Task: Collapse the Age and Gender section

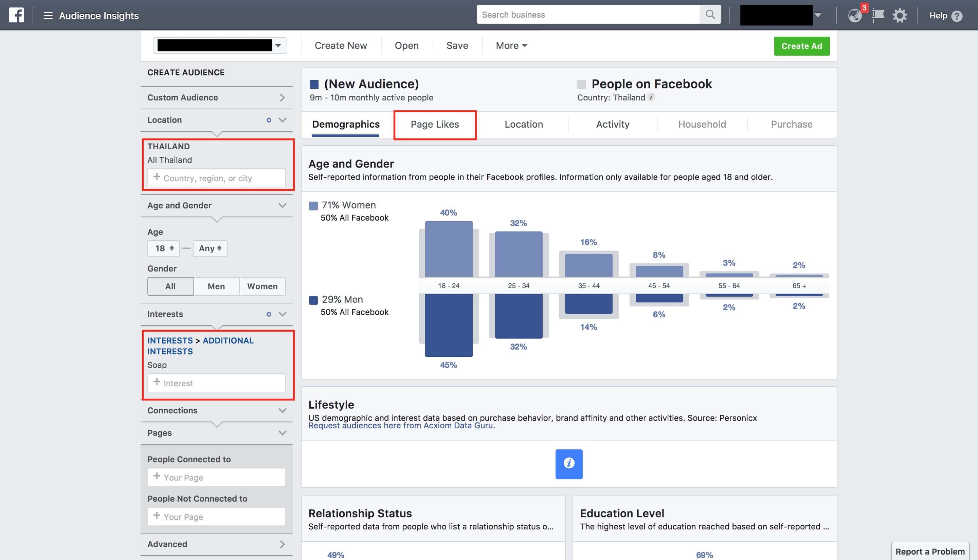Action: [x=283, y=205]
